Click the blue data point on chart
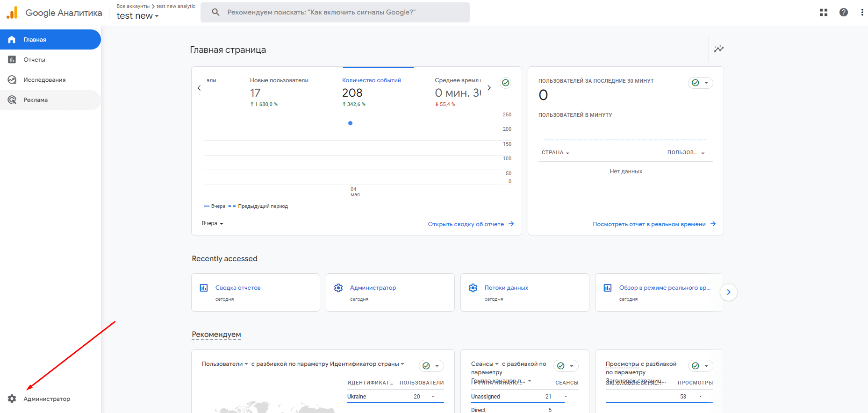This screenshot has height=413, width=868. coord(350,123)
